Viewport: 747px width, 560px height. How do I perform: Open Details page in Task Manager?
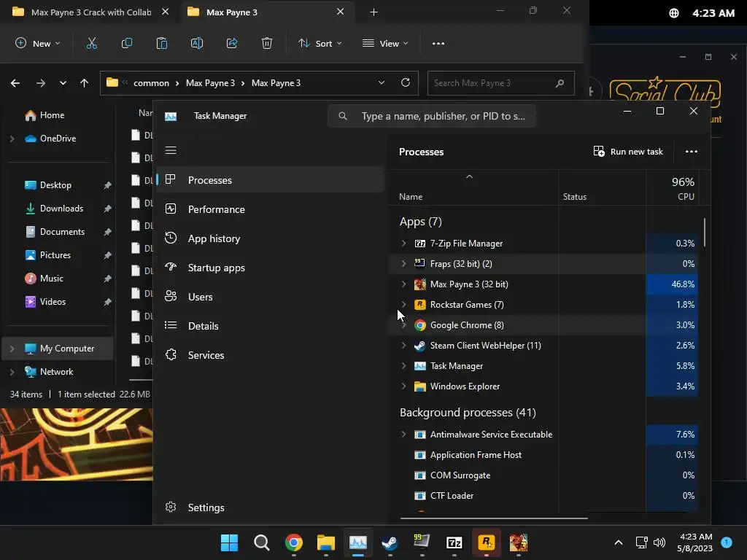click(270, 326)
